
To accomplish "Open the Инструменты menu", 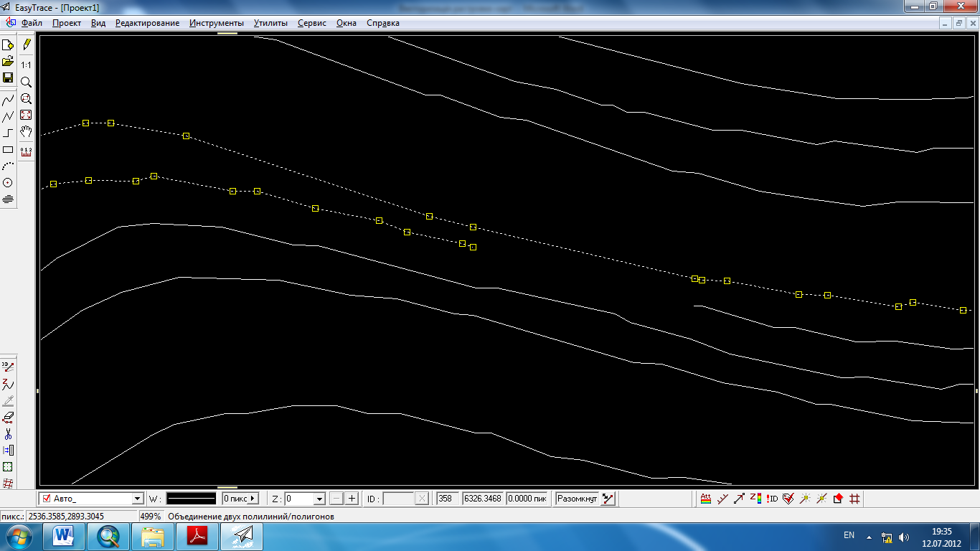I will click(x=217, y=23).
